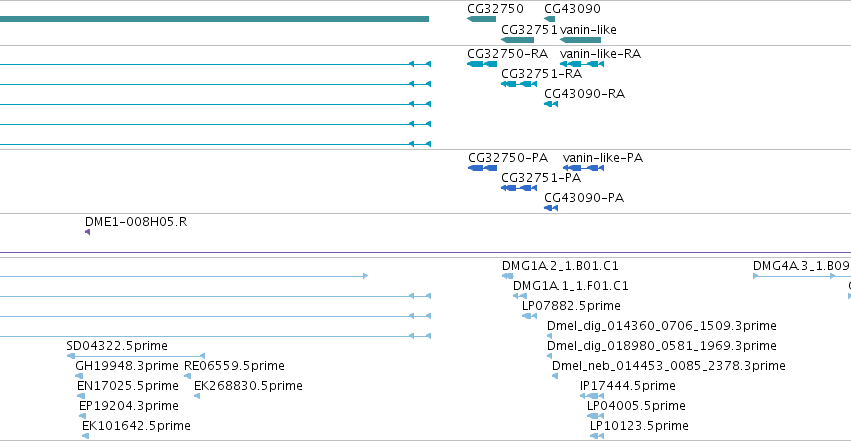Click the EK268830.5prime EST arrow

[197, 397]
